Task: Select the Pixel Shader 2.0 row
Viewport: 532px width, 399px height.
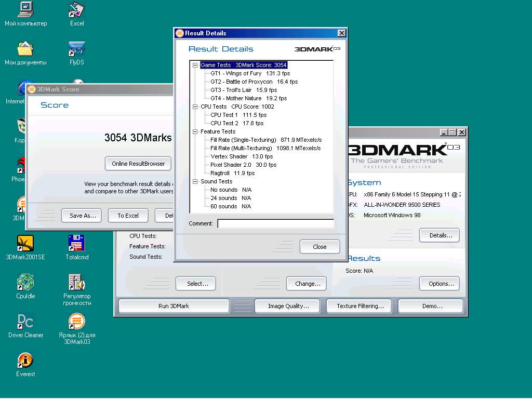Action: click(243, 165)
